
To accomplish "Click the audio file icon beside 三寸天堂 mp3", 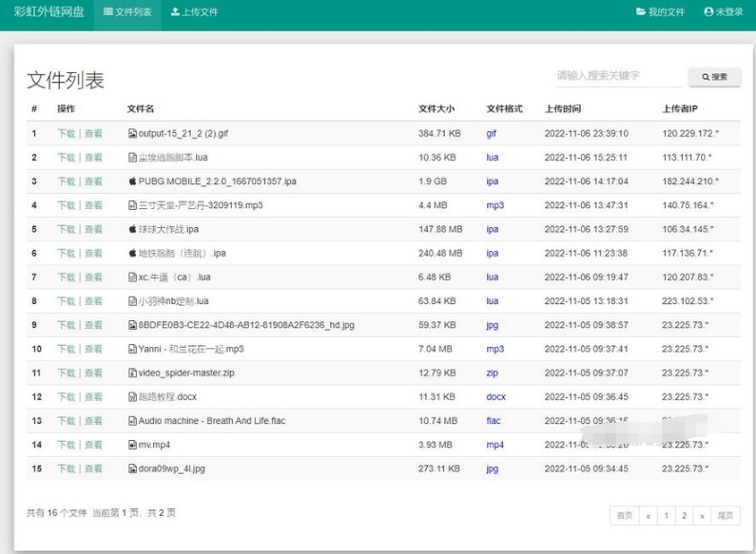I will click(132, 205).
